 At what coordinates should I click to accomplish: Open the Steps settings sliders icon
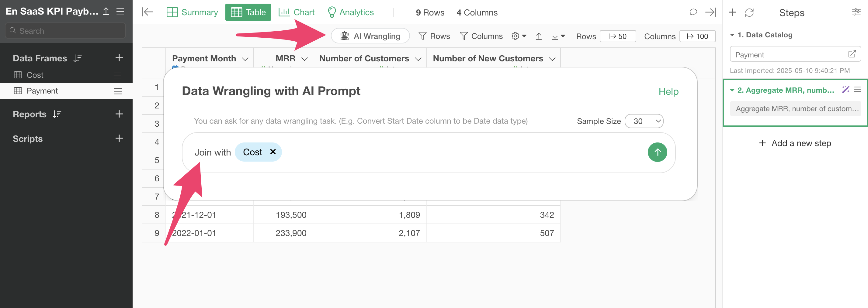pos(856,12)
